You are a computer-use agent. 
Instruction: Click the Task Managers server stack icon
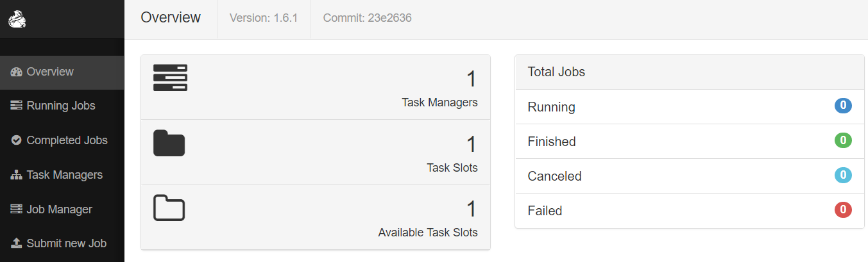pos(170,78)
